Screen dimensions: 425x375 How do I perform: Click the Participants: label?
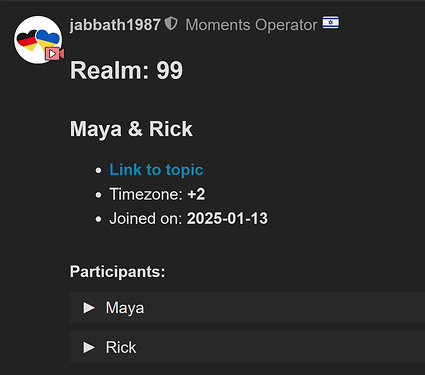117,272
